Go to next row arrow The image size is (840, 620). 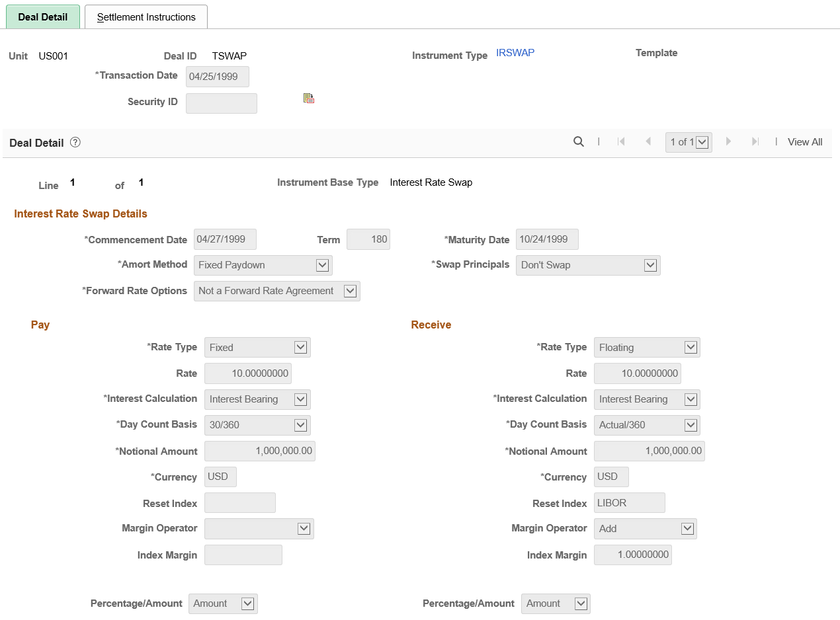[x=728, y=141]
